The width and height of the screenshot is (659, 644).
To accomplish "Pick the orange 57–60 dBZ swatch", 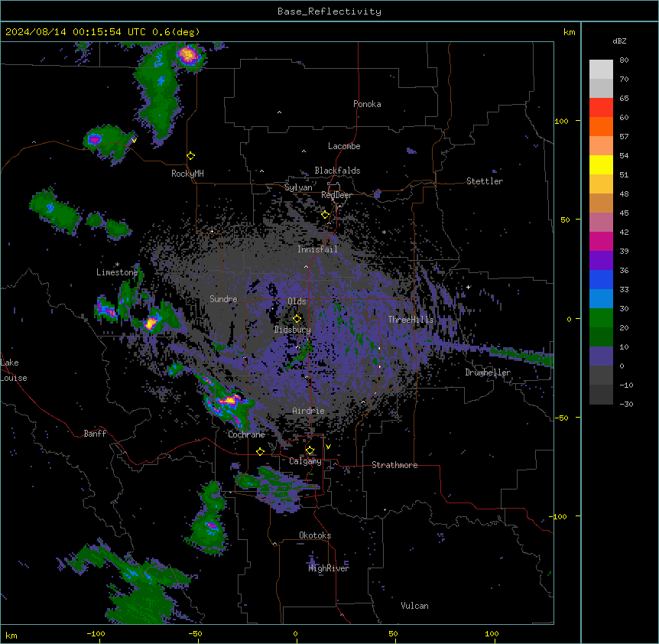I will pyautogui.click(x=601, y=126).
